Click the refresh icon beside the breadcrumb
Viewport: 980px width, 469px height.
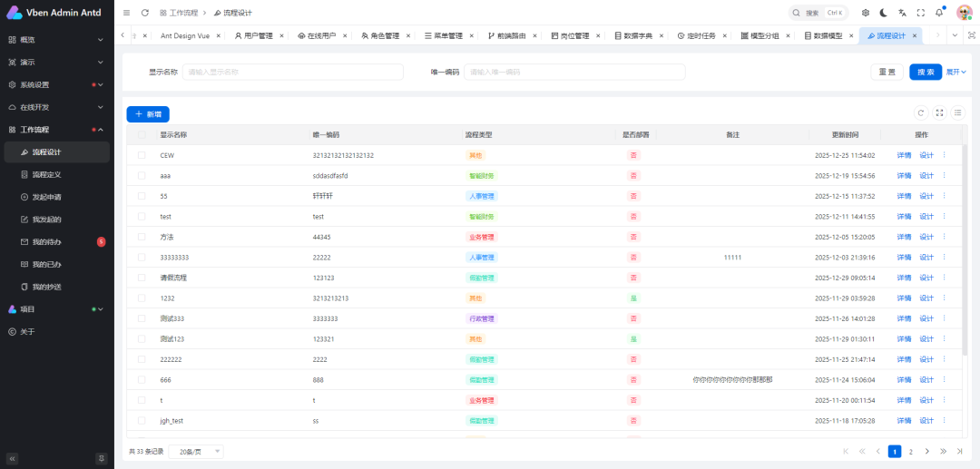tap(145, 13)
